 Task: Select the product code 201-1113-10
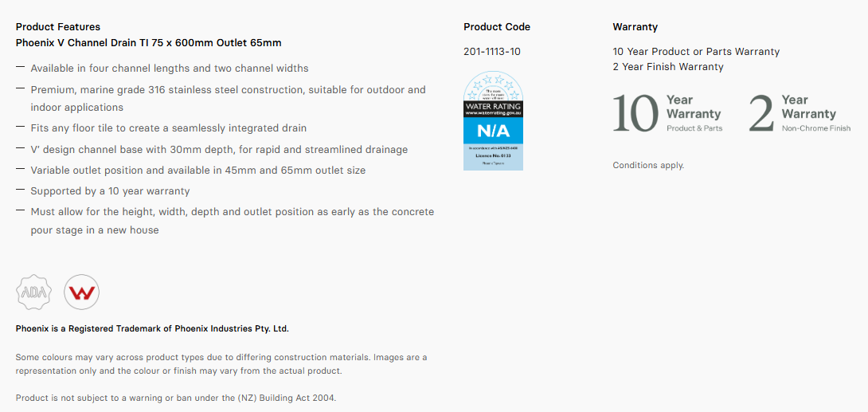(x=492, y=52)
